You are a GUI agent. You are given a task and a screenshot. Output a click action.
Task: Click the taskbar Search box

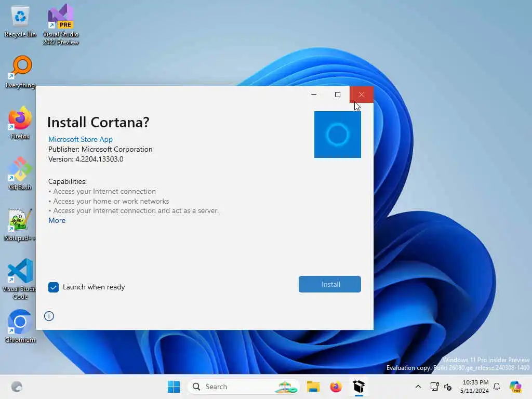pos(243,387)
